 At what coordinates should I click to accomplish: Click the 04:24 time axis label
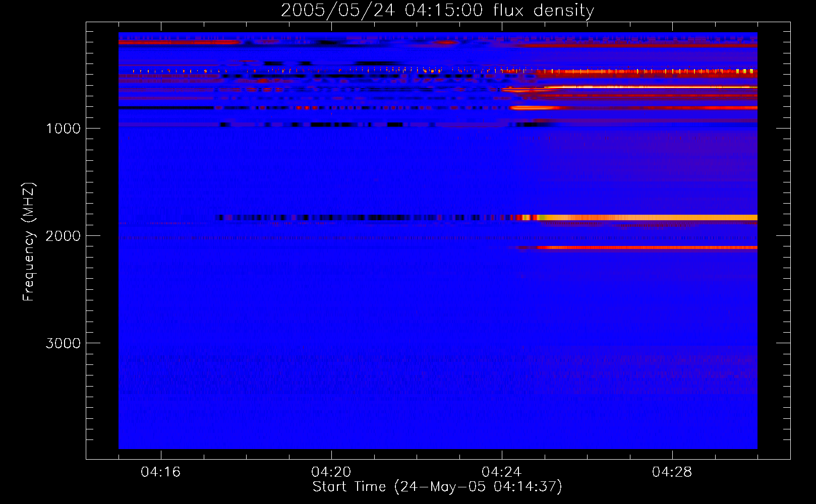(502, 472)
